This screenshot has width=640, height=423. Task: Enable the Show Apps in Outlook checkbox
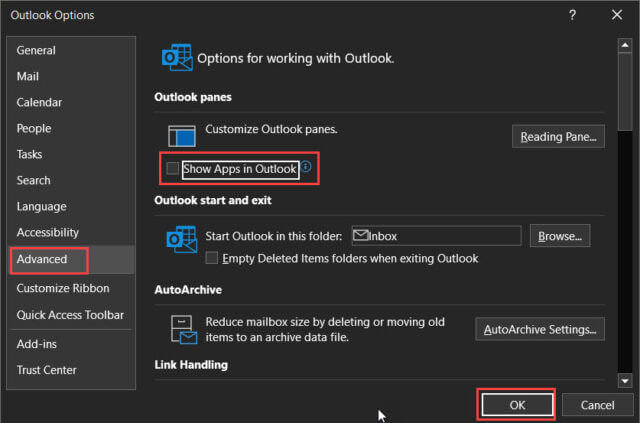point(173,168)
